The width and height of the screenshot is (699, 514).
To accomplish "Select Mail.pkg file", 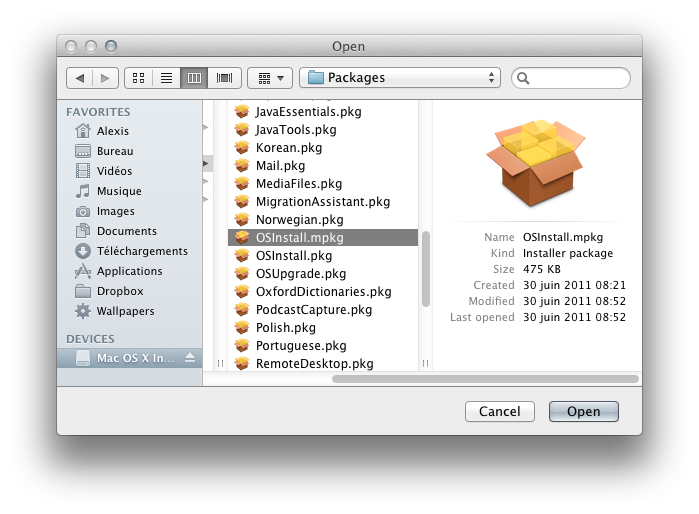I will (323, 166).
